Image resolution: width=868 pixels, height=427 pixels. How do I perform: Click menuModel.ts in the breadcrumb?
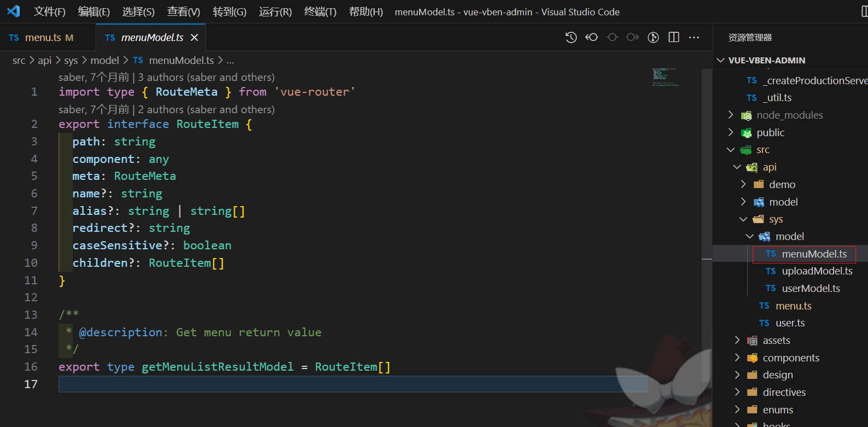[181, 61]
